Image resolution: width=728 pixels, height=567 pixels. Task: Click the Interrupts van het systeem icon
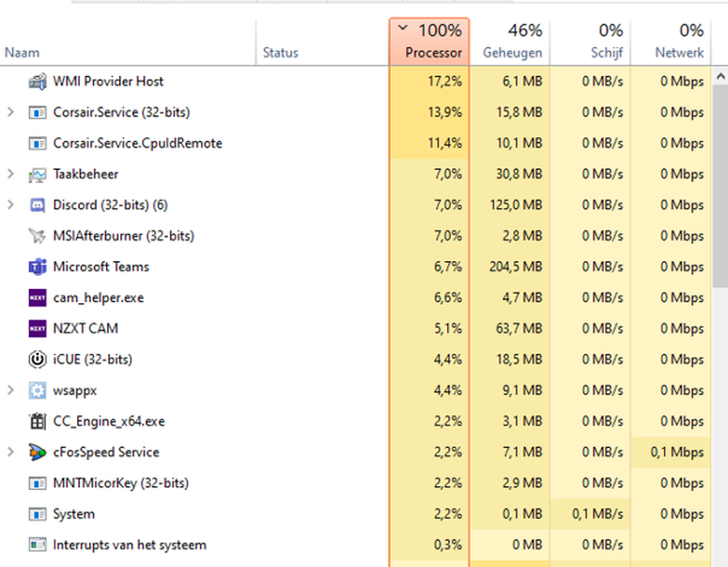click(38, 544)
